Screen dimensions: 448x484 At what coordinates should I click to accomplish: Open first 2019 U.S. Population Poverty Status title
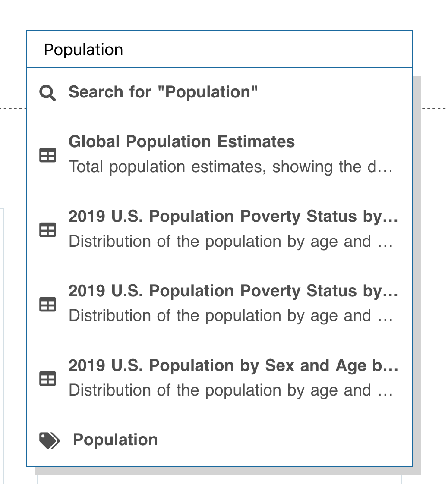(233, 217)
